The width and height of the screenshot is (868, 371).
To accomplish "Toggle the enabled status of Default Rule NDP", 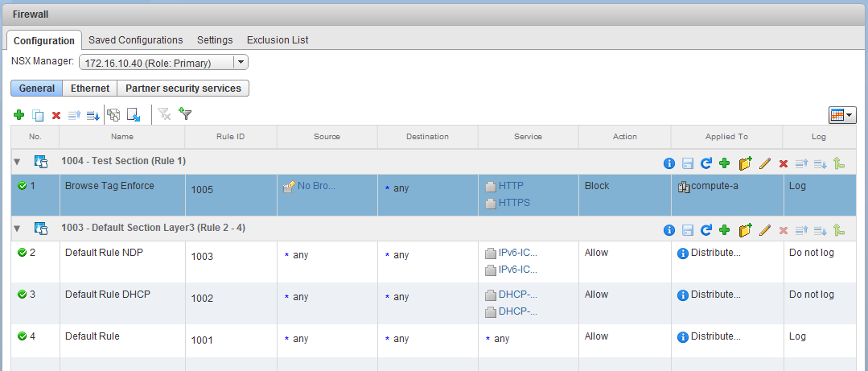I will pos(23,253).
